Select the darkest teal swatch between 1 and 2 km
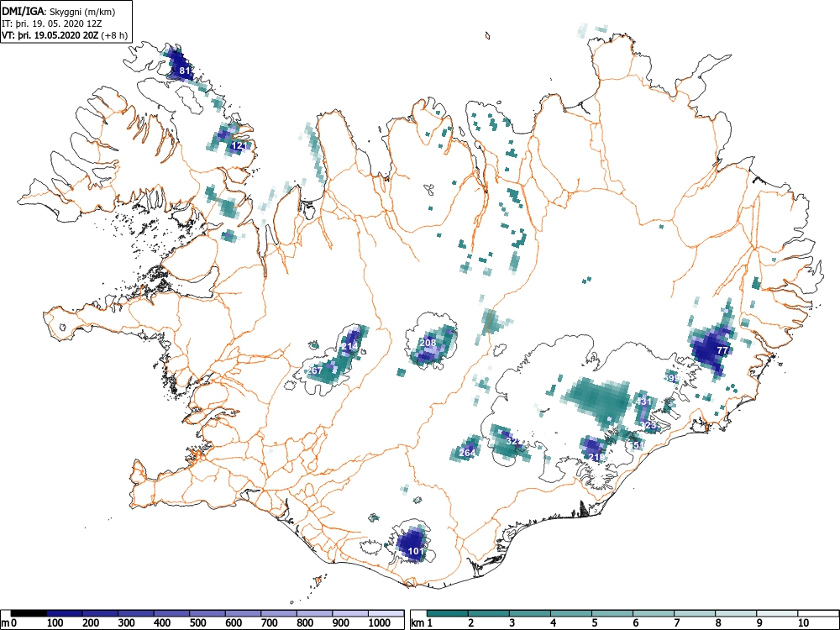 (448, 613)
